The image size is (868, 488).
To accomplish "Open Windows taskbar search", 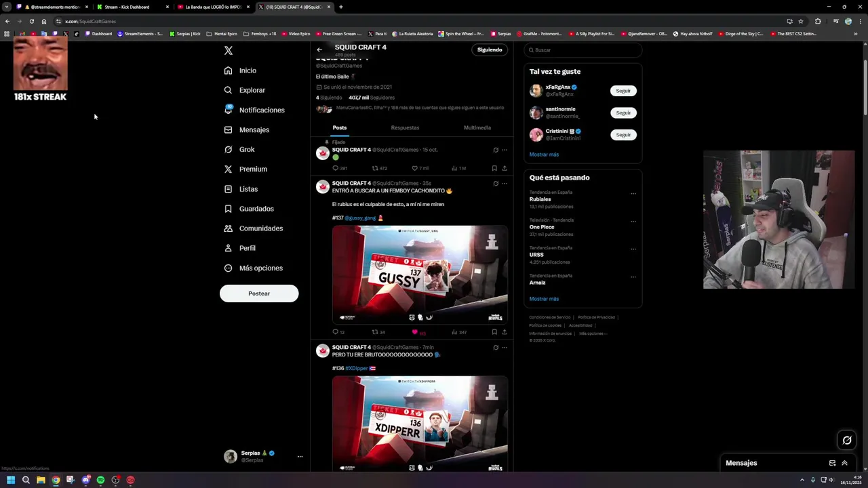I will [x=26, y=480].
